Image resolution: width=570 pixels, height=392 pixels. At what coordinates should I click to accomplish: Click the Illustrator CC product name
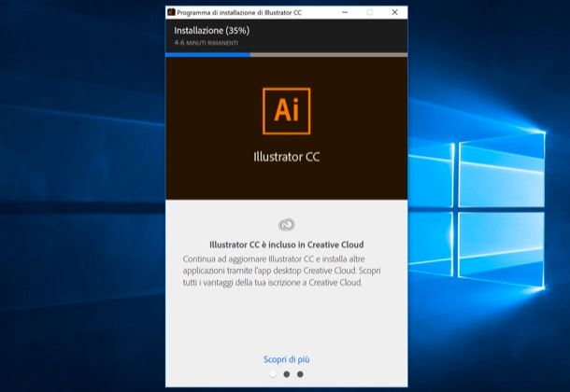click(287, 157)
